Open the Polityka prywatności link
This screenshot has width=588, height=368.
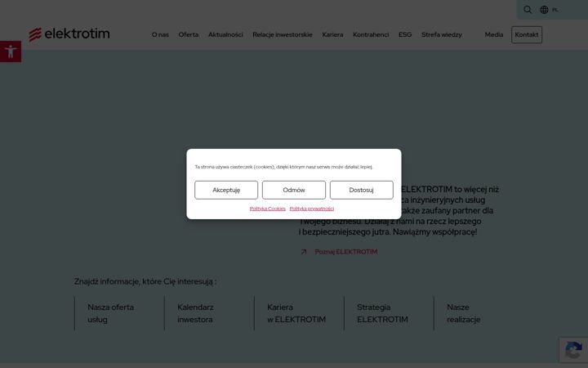[312, 209]
